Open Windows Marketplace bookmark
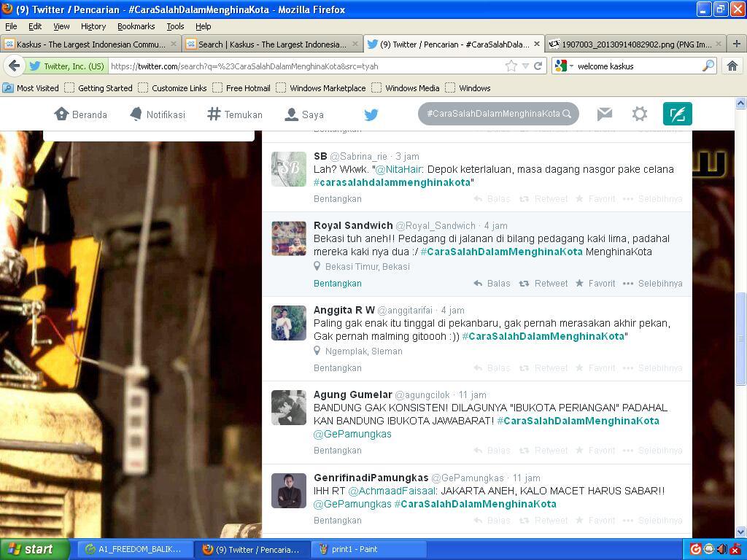The width and height of the screenshot is (747, 560). click(322, 87)
